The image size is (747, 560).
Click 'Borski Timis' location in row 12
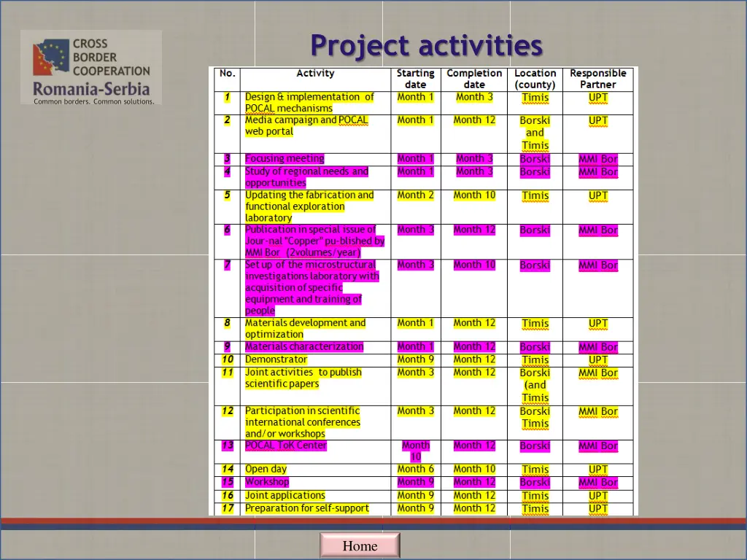[535, 418]
